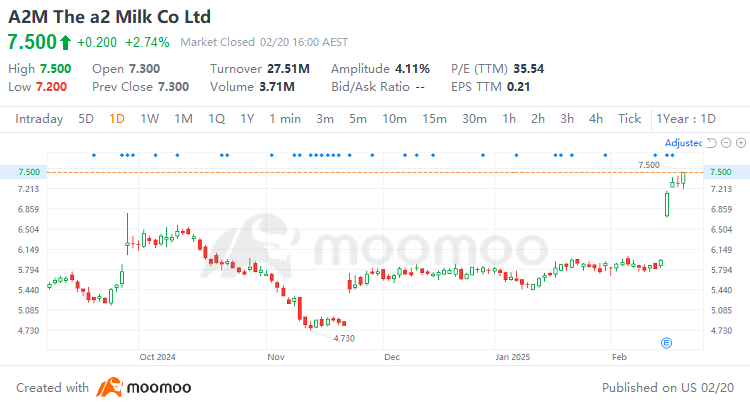Click the 'A2M The a2 Milk Co Ltd' title

point(110,17)
